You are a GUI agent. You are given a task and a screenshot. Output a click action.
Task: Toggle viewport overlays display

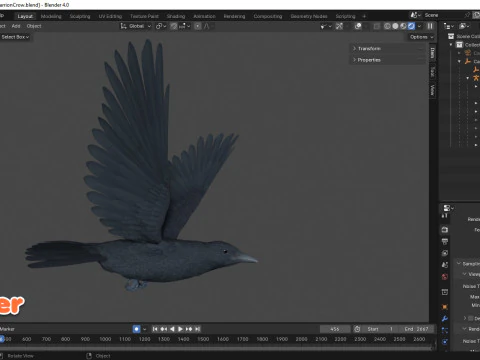click(x=358, y=26)
